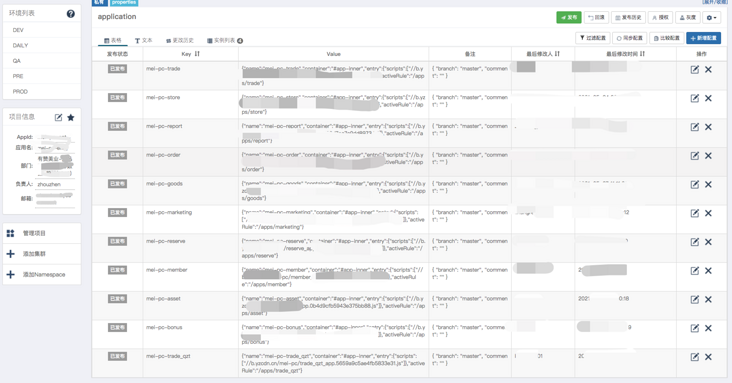Screen dimensions: 732x383
Task: Edit the mei-pc-trade_qzt config row
Action: click(x=695, y=357)
